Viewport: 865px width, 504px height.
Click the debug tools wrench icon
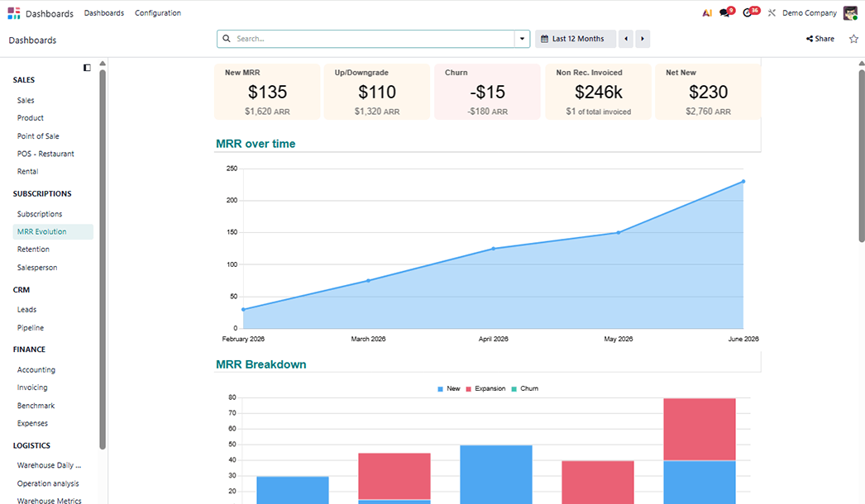click(x=772, y=12)
